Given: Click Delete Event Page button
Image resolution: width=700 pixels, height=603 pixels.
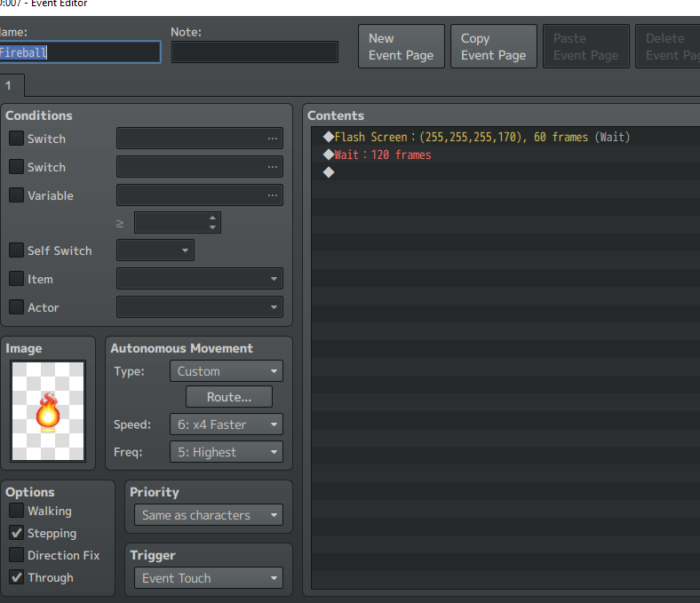Looking at the screenshot, I should (668, 46).
